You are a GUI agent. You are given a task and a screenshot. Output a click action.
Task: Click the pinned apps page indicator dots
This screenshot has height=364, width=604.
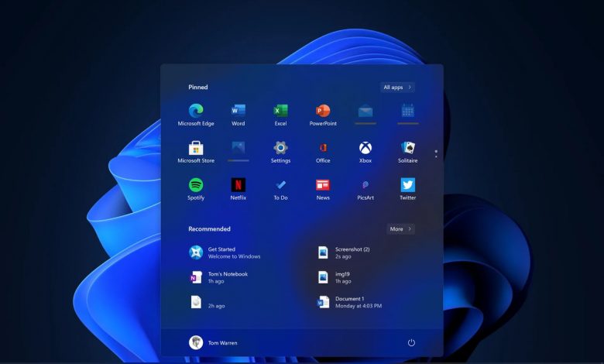coord(436,153)
